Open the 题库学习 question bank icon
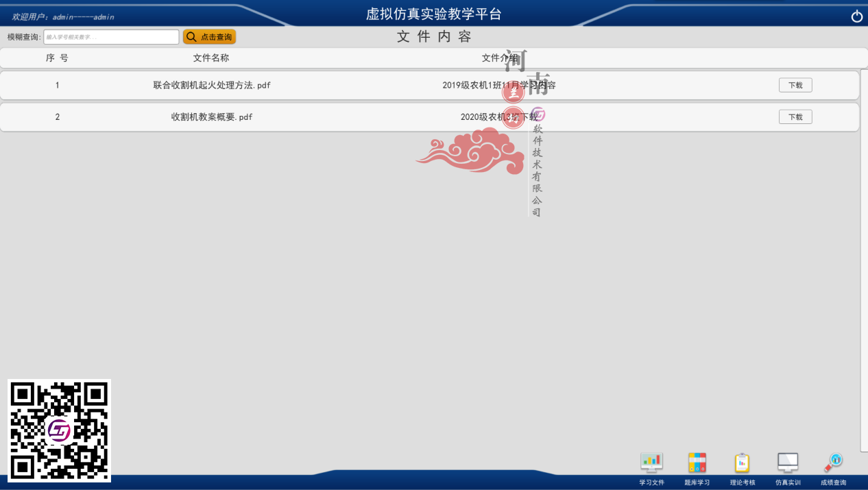 click(x=697, y=462)
